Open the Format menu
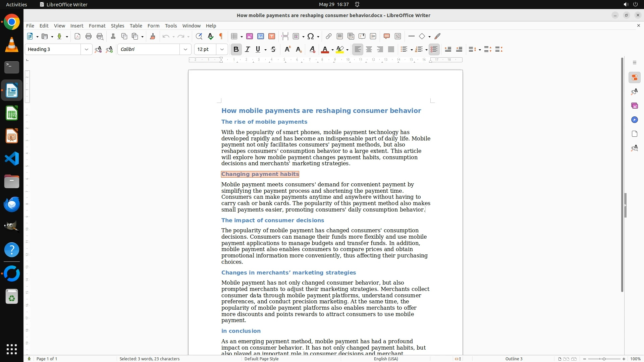Viewport: 644px width, 362px height. tap(97, 25)
